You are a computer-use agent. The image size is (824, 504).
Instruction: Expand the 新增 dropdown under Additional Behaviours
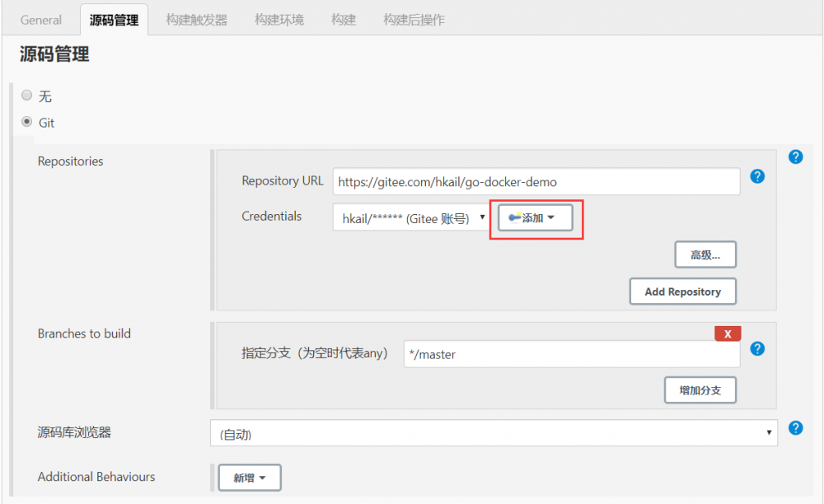click(249, 477)
